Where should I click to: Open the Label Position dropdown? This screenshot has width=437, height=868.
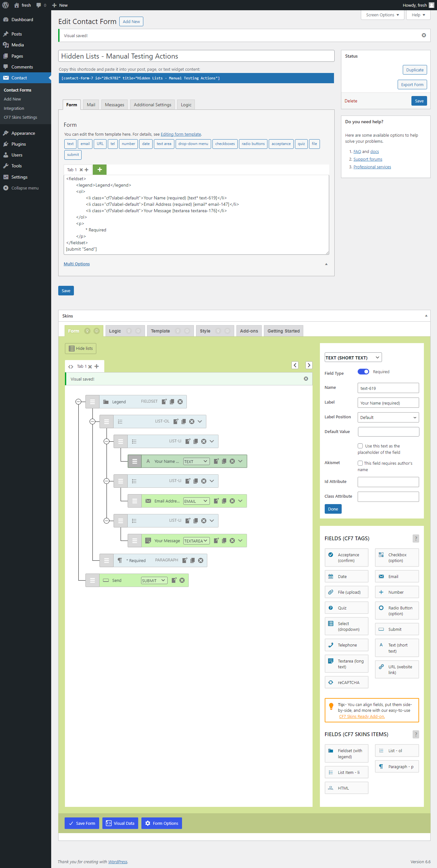pos(388,417)
